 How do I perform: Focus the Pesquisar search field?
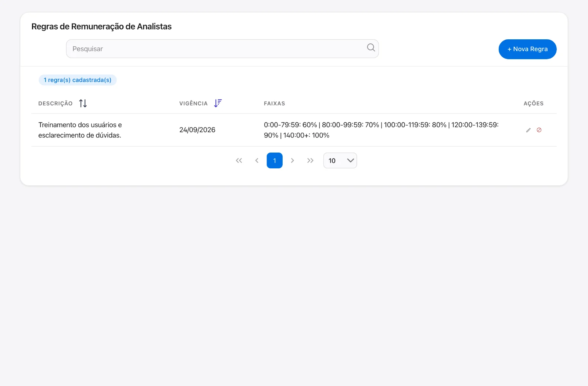click(x=222, y=49)
